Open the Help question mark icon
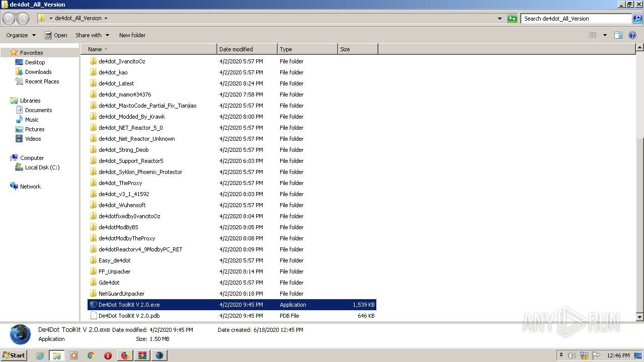 click(x=632, y=35)
